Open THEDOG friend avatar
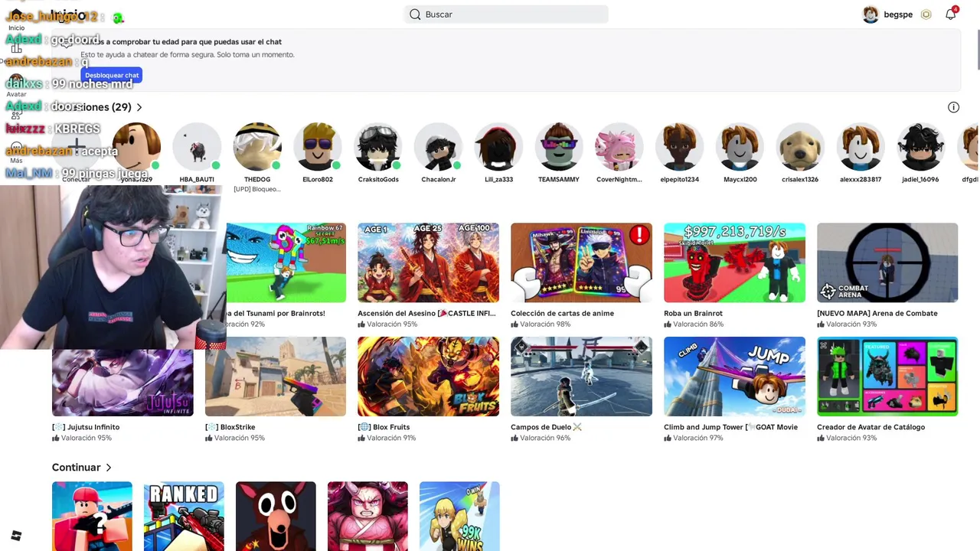 (257, 147)
